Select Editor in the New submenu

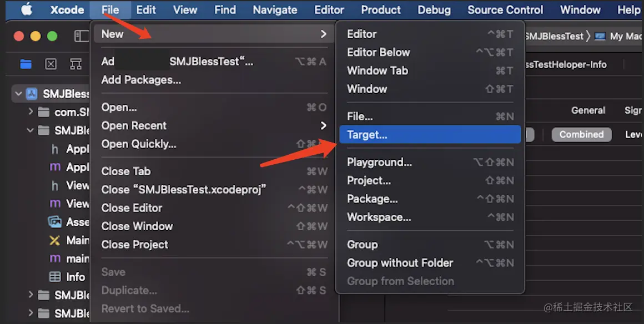pyautogui.click(x=430, y=34)
